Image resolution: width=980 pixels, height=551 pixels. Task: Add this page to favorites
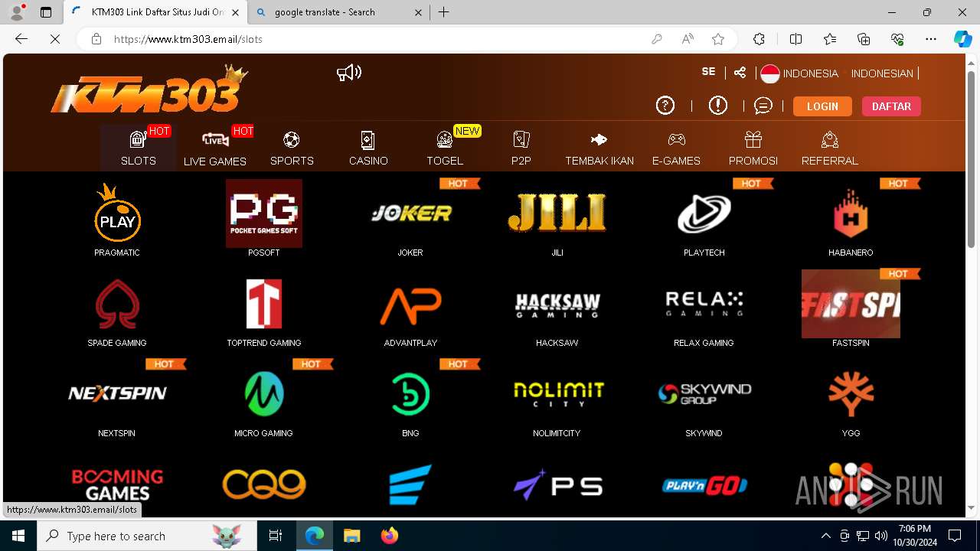[718, 39]
